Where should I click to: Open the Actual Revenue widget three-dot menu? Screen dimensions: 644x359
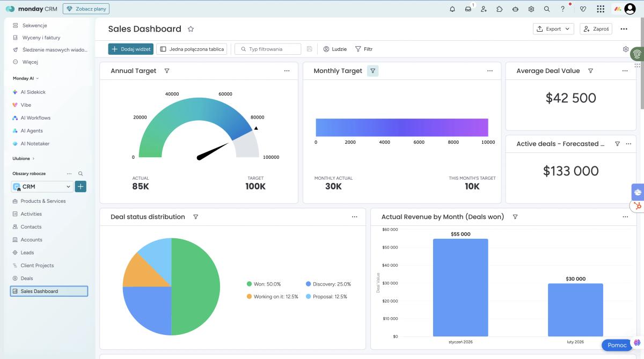pos(625,217)
